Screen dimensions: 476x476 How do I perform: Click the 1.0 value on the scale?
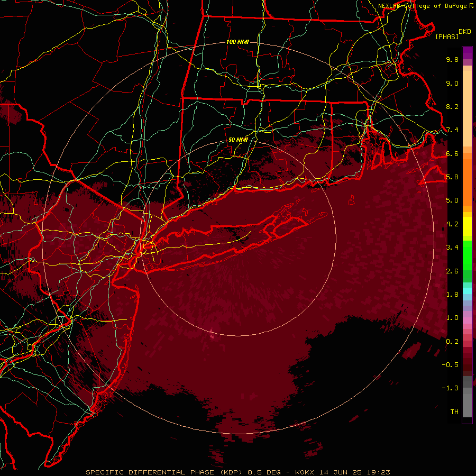pos(452,318)
